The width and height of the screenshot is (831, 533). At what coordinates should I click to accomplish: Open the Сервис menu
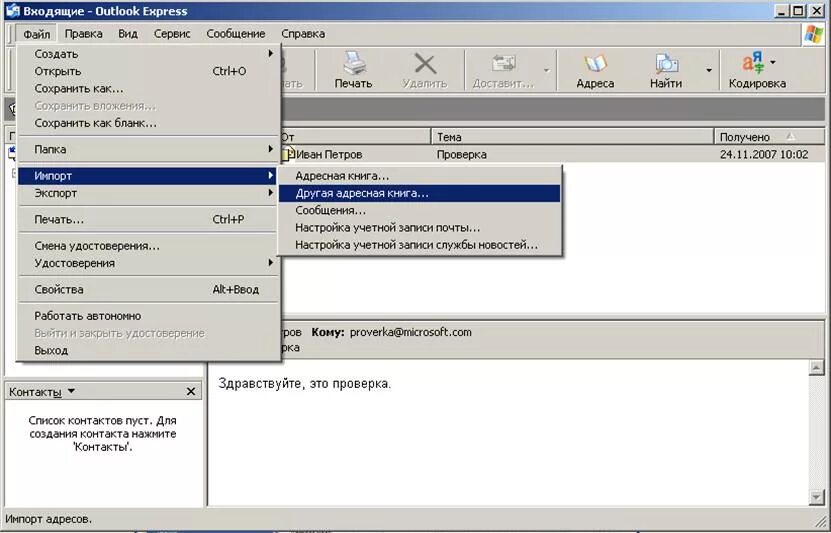(172, 34)
